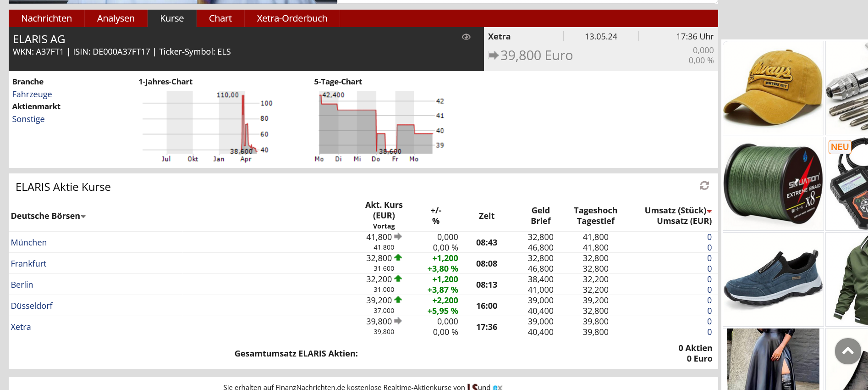The height and width of the screenshot is (390, 868).
Task: Open the Chart tab
Action: pos(220,18)
